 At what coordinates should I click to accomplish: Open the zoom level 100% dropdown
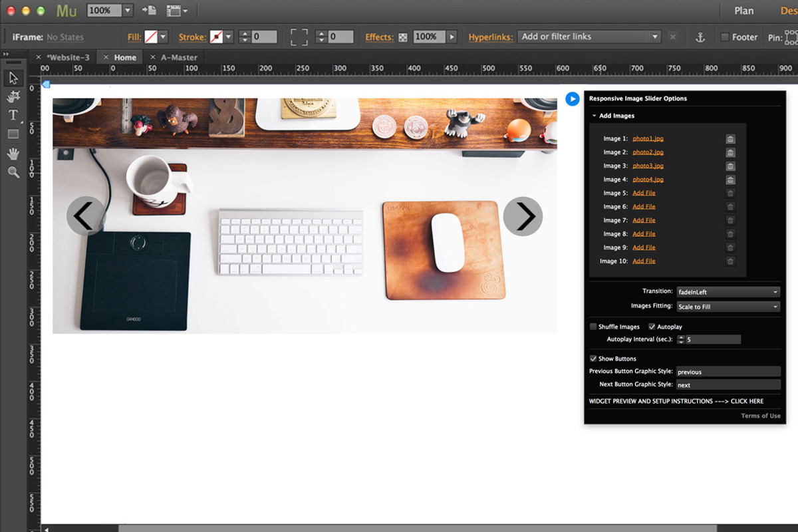pos(128,11)
